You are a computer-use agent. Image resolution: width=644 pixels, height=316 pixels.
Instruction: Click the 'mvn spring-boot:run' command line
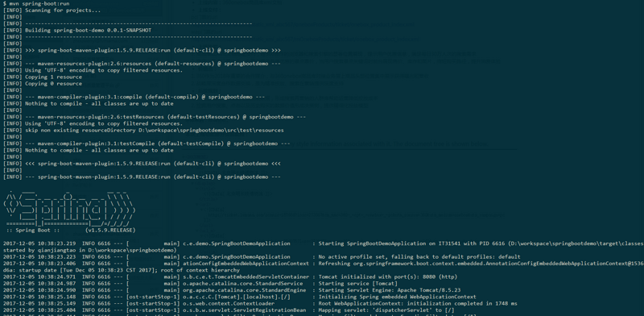coord(36,3)
